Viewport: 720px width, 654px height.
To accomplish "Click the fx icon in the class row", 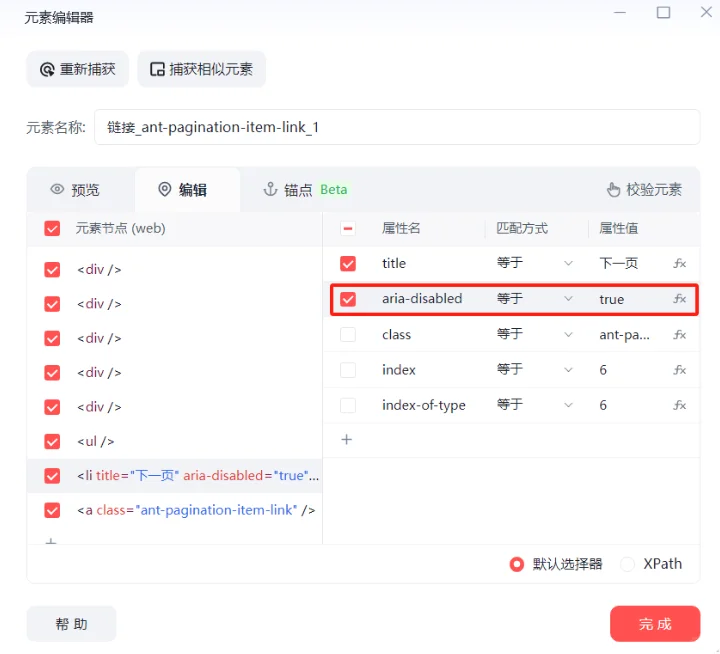I will 680,335.
